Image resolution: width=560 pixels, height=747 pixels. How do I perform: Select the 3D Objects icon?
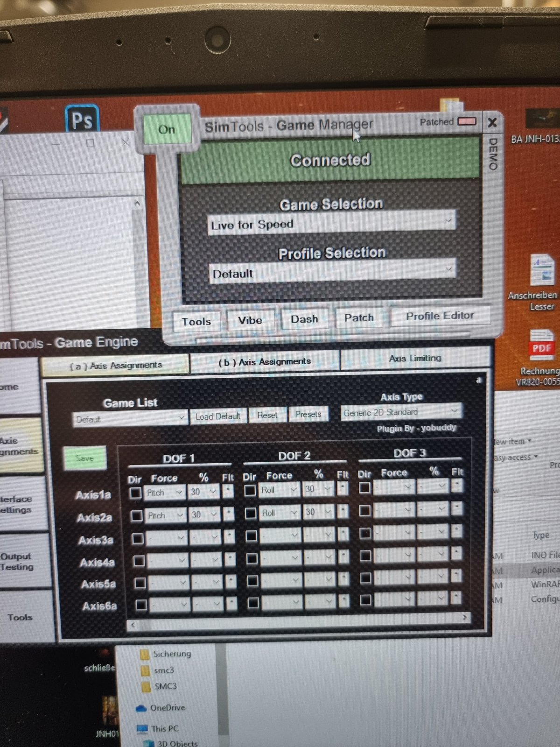[149, 743]
